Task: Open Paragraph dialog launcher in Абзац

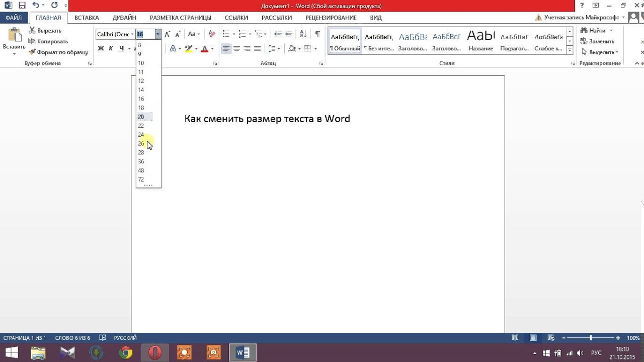Action: pos(321,63)
